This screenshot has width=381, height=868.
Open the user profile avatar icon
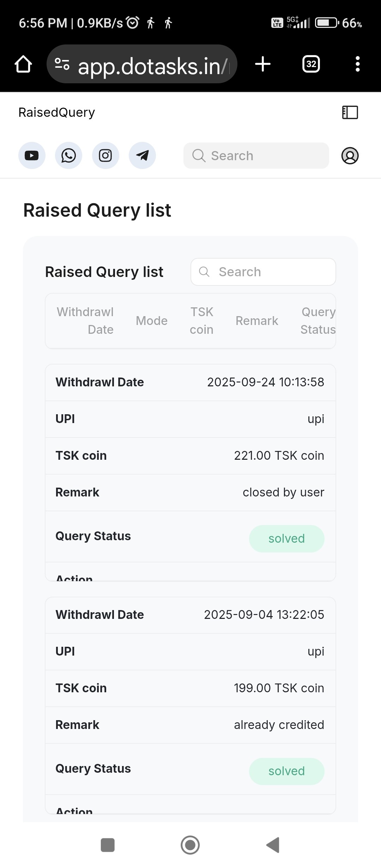(x=350, y=156)
